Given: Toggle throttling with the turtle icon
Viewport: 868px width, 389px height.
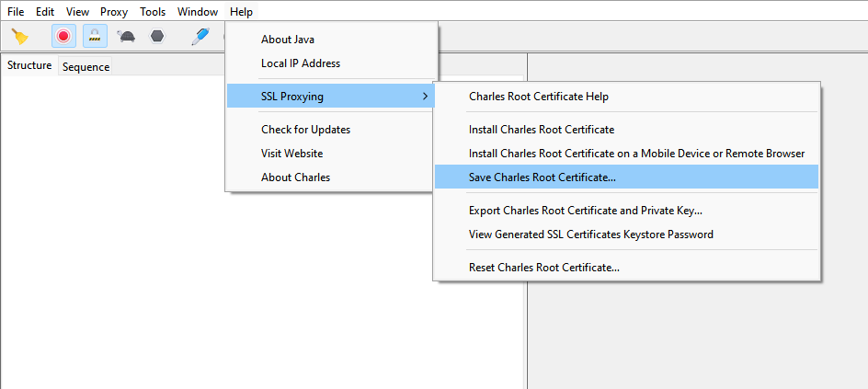Looking at the screenshot, I should point(127,37).
